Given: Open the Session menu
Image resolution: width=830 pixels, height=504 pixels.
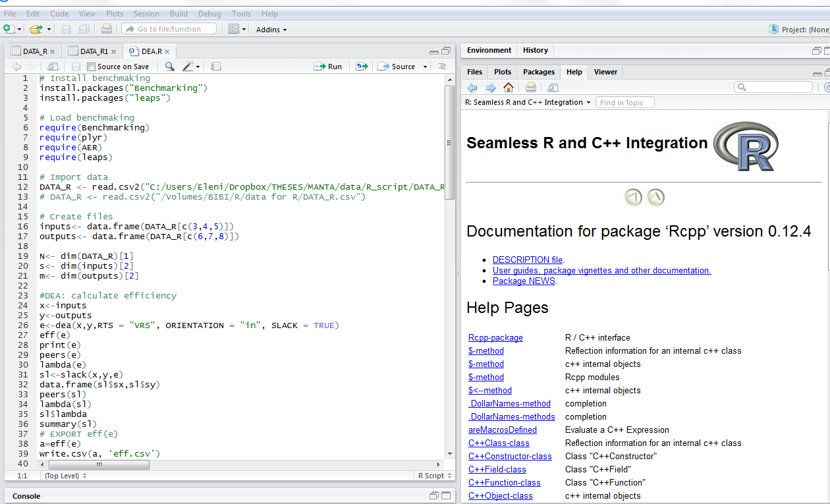Looking at the screenshot, I should (x=146, y=13).
